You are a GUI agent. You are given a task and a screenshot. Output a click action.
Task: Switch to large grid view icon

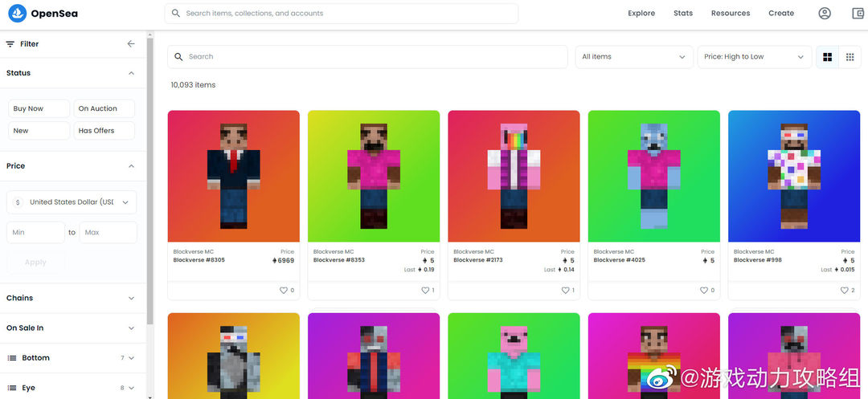coord(828,57)
